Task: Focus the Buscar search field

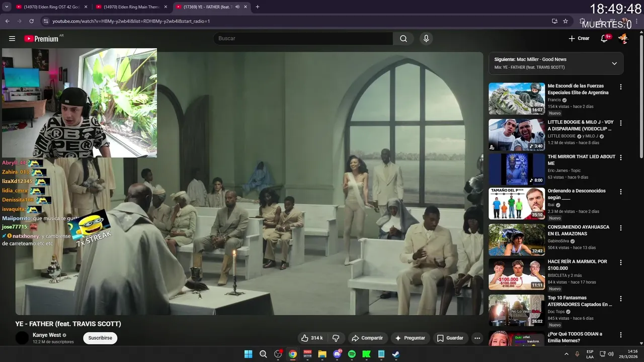Action: (x=303, y=39)
